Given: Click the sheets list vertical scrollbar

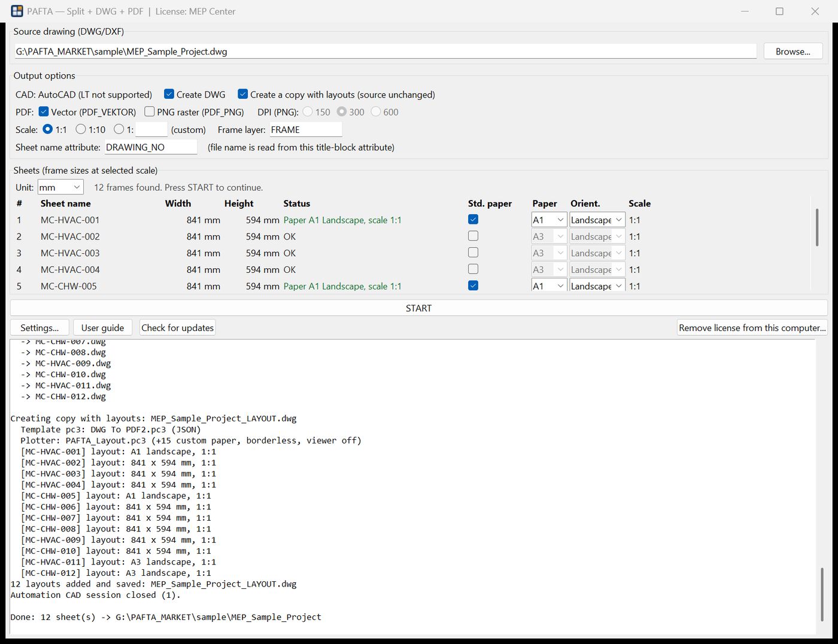Looking at the screenshot, I should coord(816,227).
